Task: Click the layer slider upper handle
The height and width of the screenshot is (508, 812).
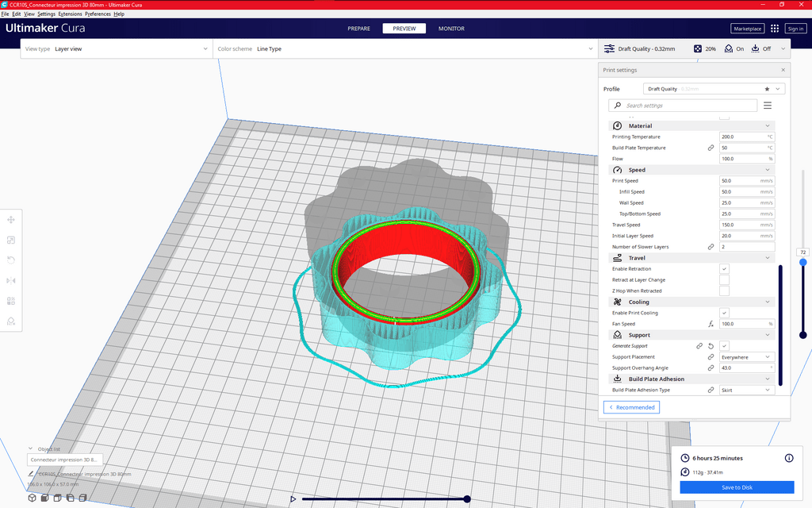Action: (802, 262)
